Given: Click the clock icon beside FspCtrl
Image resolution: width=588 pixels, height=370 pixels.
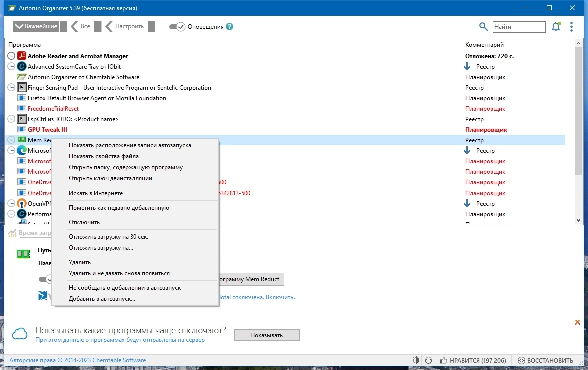Looking at the screenshot, I should [x=11, y=119].
